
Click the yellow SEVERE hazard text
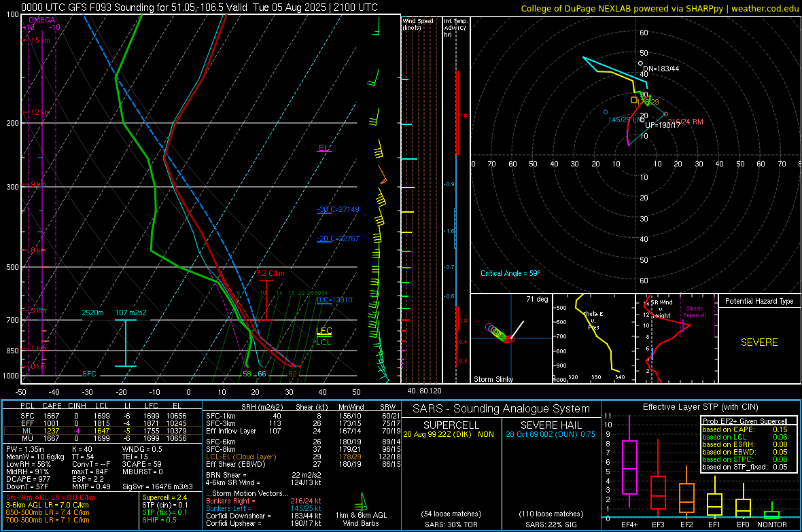(759, 342)
